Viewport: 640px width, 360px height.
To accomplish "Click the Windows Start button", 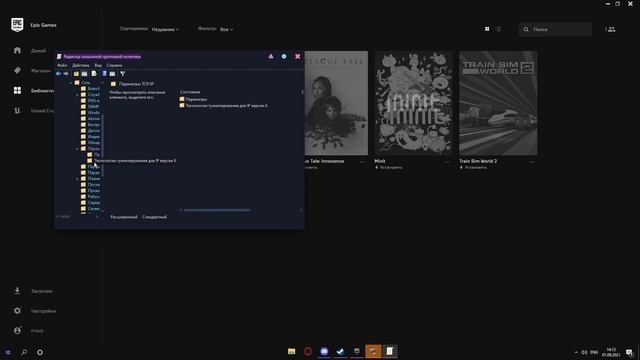I will point(8,352).
